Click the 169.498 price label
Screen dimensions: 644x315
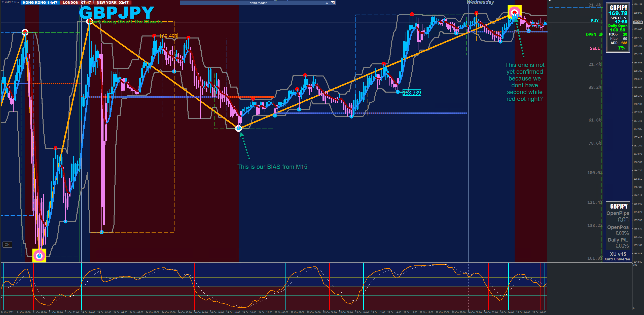pos(168,36)
